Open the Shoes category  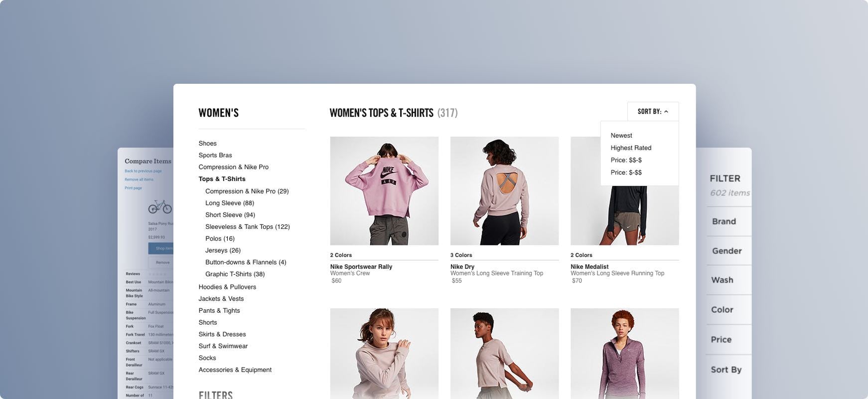pos(207,144)
